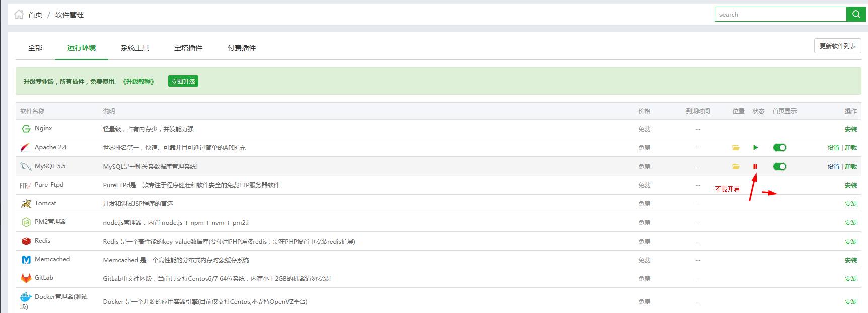
Task: Install Pure-Ftpd via 安装 link
Action: pyautogui.click(x=851, y=185)
